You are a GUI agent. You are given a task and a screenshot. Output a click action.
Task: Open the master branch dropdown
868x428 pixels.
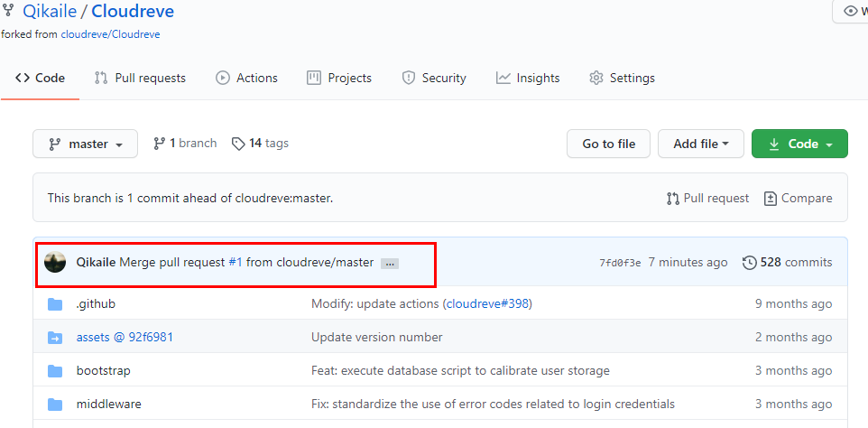(85, 144)
